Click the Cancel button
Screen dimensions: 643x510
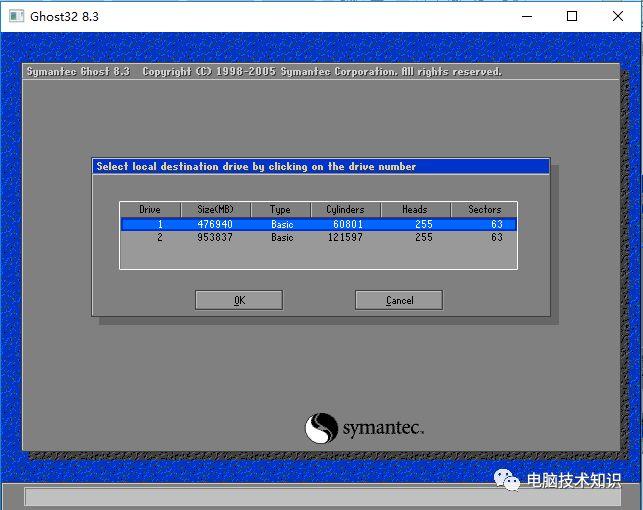tap(399, 300)
